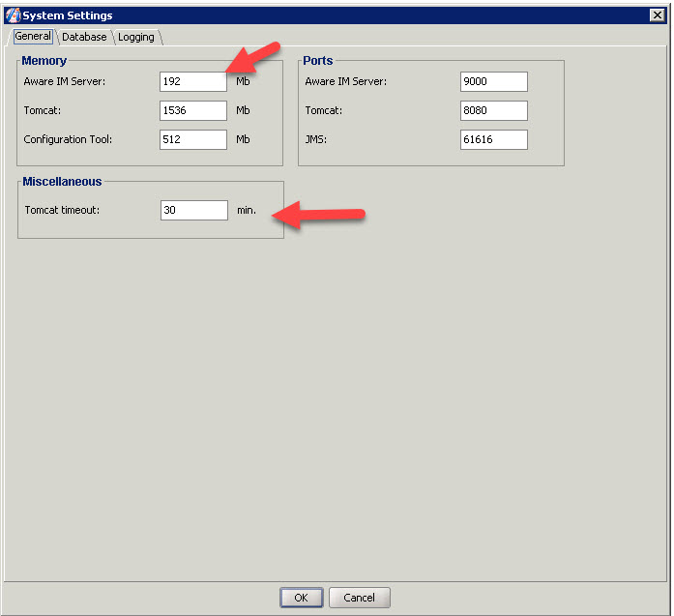Image resolution: width=674 pixels, height=616 pixels.
Task: Click the Miscellaneous group heading
Action: coord(62,182)
